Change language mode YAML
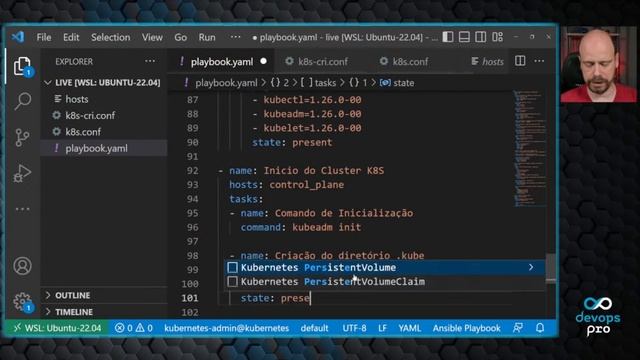Screen dimensions: 640x360 [x=409, y=328]
